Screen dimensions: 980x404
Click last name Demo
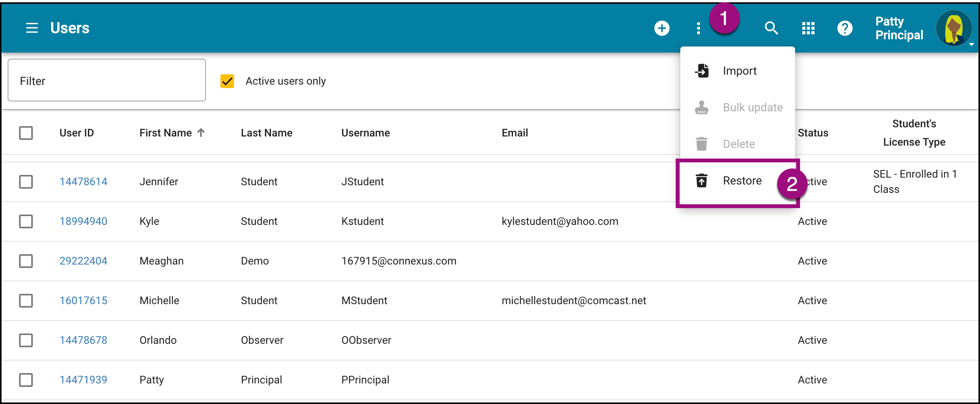[x=255, y=261]
